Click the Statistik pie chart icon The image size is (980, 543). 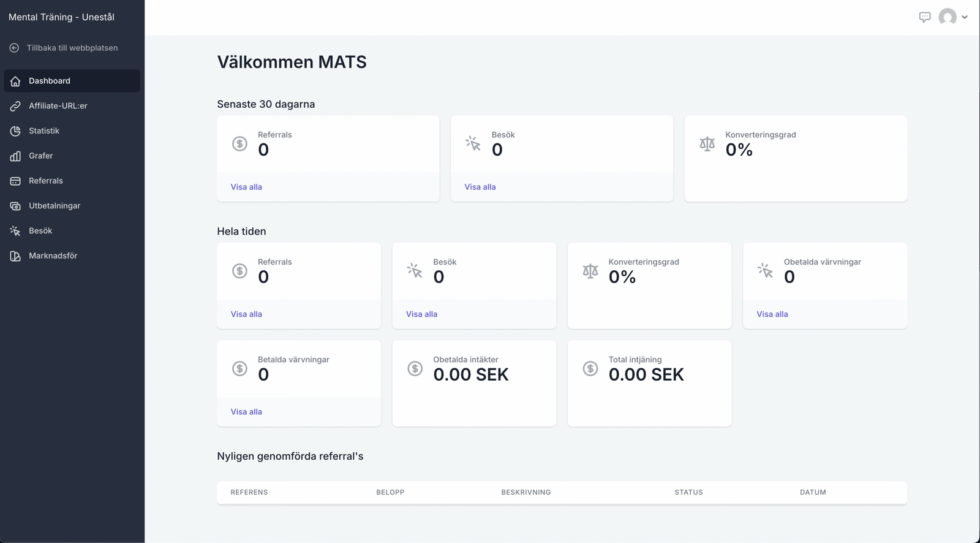click(x=15, y=131)
